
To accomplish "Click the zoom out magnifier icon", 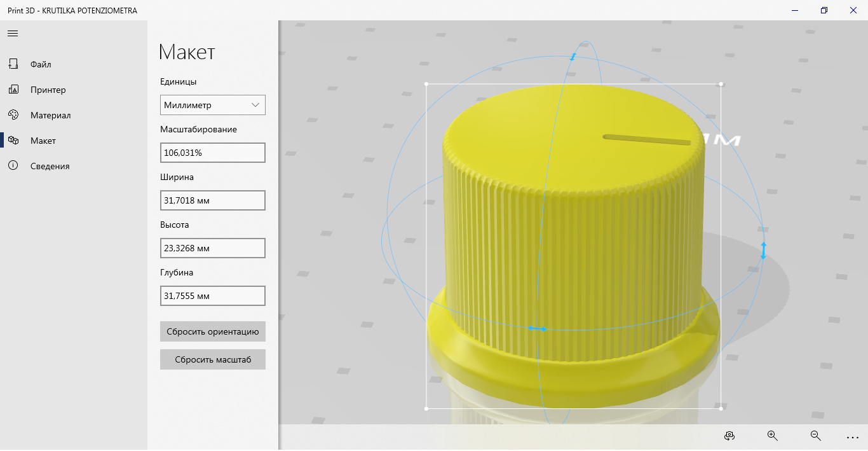I will click(x=816, y=436).
